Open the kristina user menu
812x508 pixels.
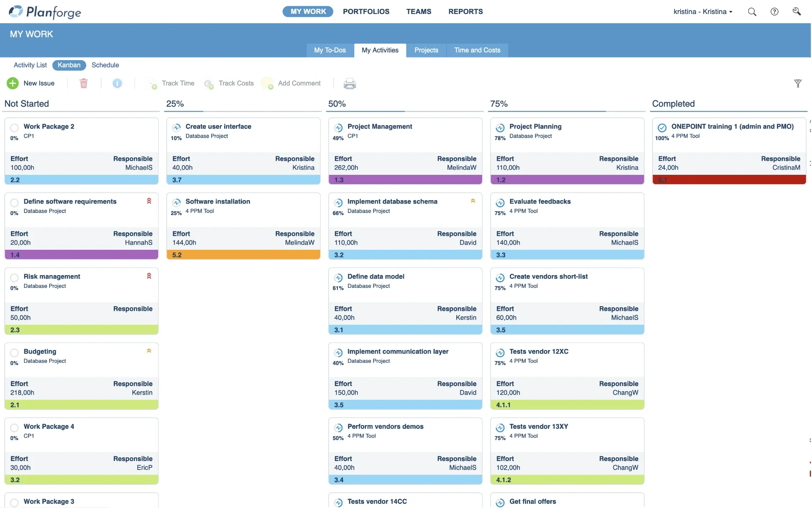tap(703, 11)
